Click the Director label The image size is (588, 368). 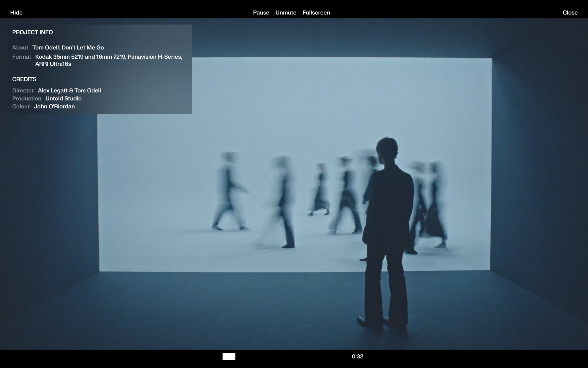tap(23, 91)
